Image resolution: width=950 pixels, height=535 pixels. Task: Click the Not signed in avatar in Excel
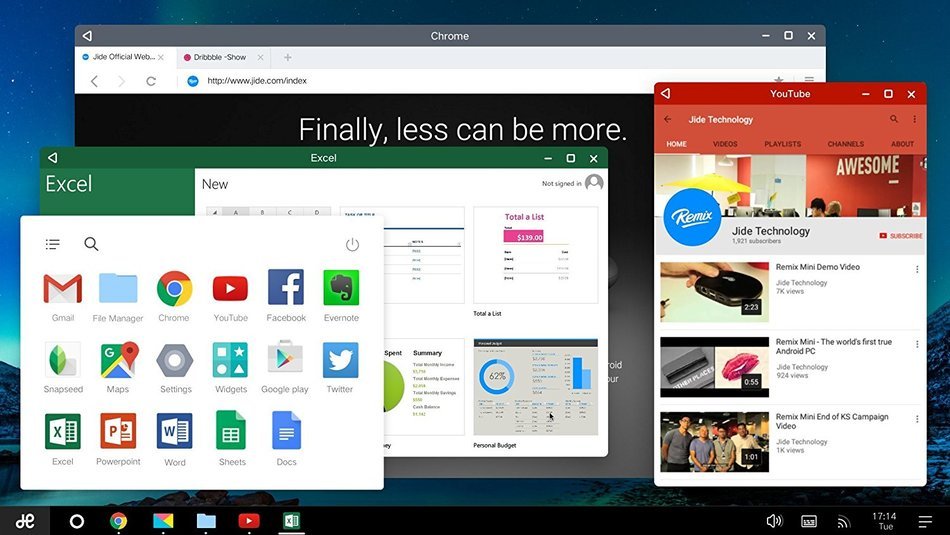click(594, 182)
